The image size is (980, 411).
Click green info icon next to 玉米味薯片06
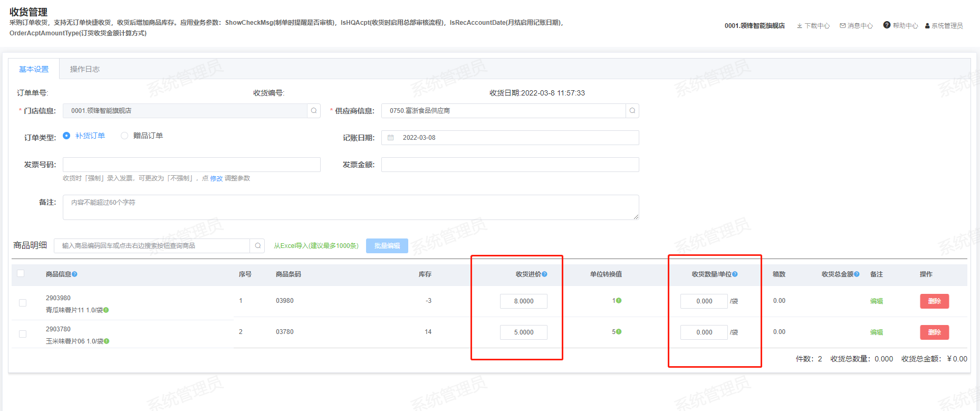[x=107, y=341]
